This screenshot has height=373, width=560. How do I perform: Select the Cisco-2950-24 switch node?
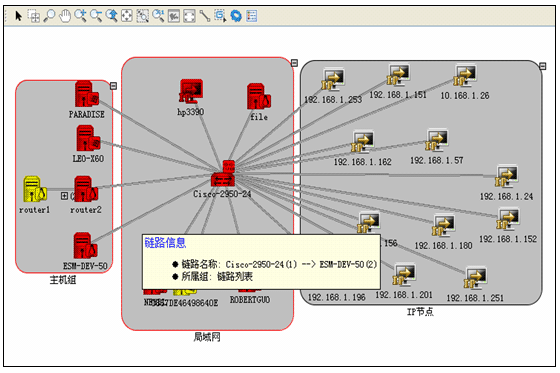[x=223, y=174]
